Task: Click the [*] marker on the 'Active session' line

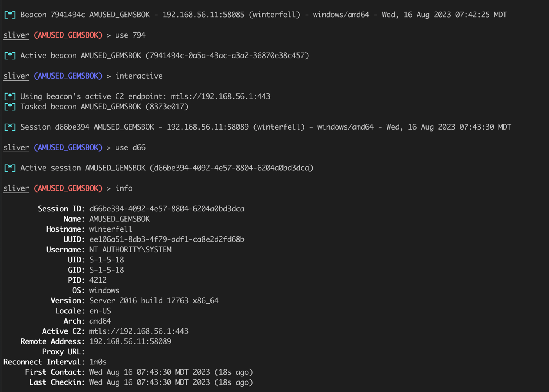Action: click(x=10, y=168)
